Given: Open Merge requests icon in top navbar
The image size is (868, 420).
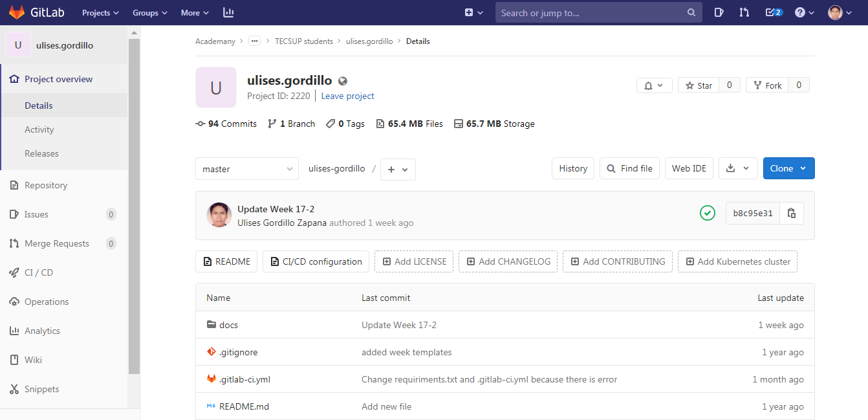Looking at the screenshot, I should tap(744, 12).
